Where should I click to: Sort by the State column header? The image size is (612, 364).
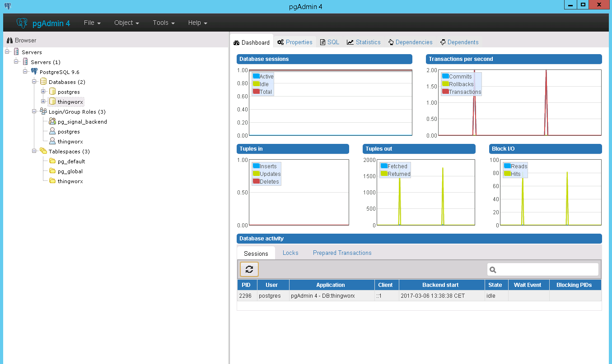496,285
